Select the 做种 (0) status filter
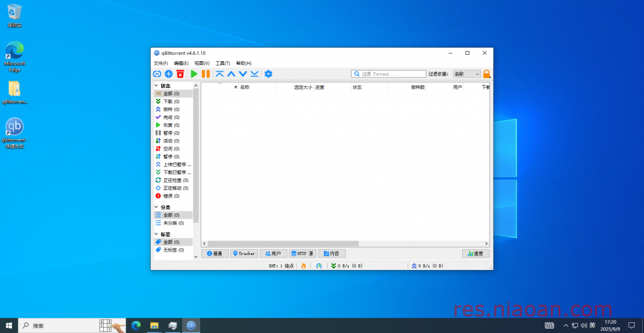Viewport: 644px width, 333px height. coord(173,110)
